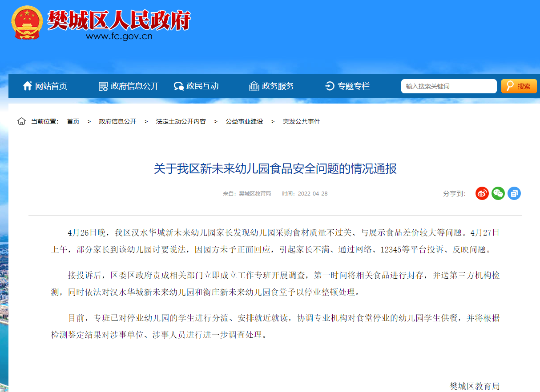Open the 政府信息公开 menu item
Image resolution: width=540 pixels, height=392 pixels.
pos(134,86)
